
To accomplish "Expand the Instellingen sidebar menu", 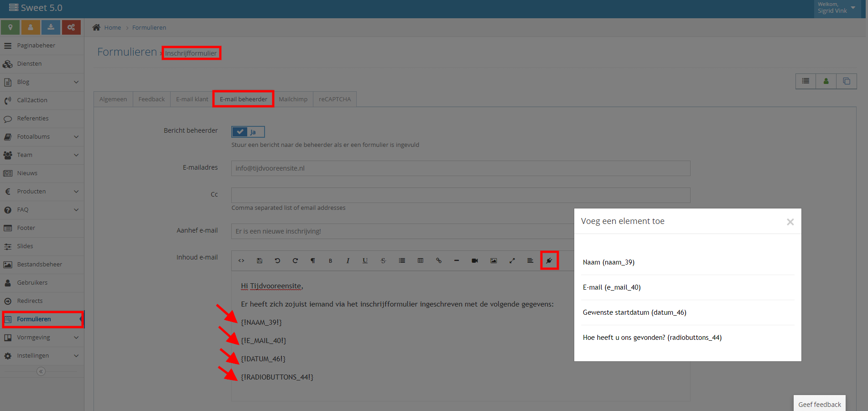I will tap(42, 356).
